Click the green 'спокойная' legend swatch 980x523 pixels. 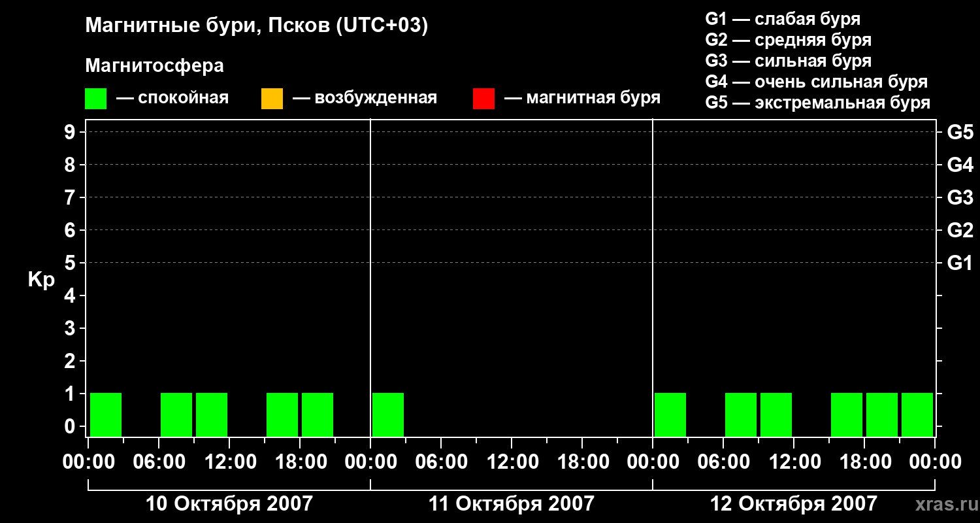[x=95, y=99]
